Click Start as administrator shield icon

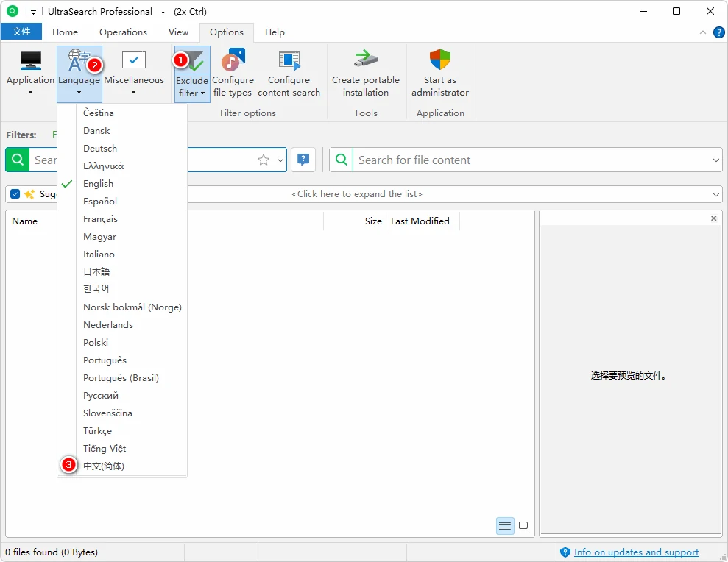(440, 61)
